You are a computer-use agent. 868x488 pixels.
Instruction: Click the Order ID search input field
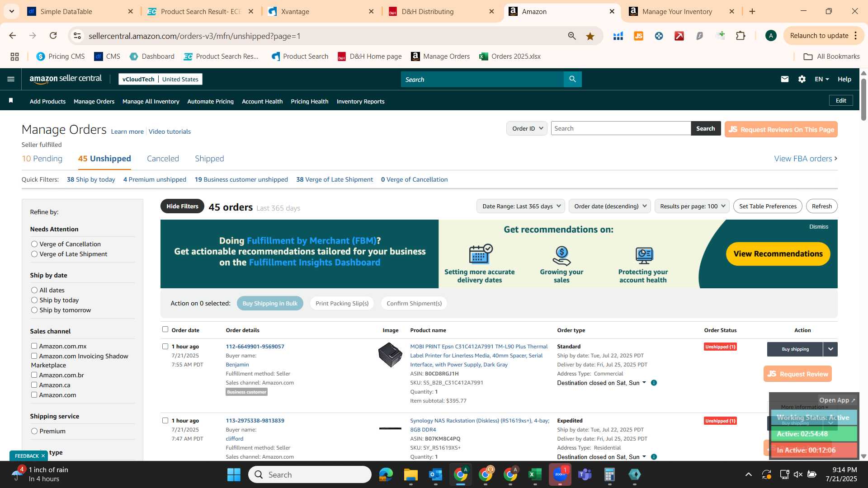click(x=621, y=128)
